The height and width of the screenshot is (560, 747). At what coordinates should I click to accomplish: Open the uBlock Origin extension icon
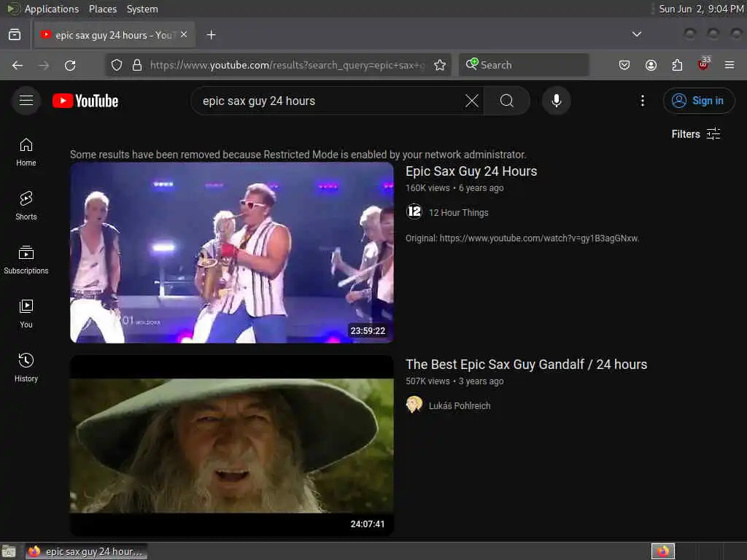pos(703,64)
